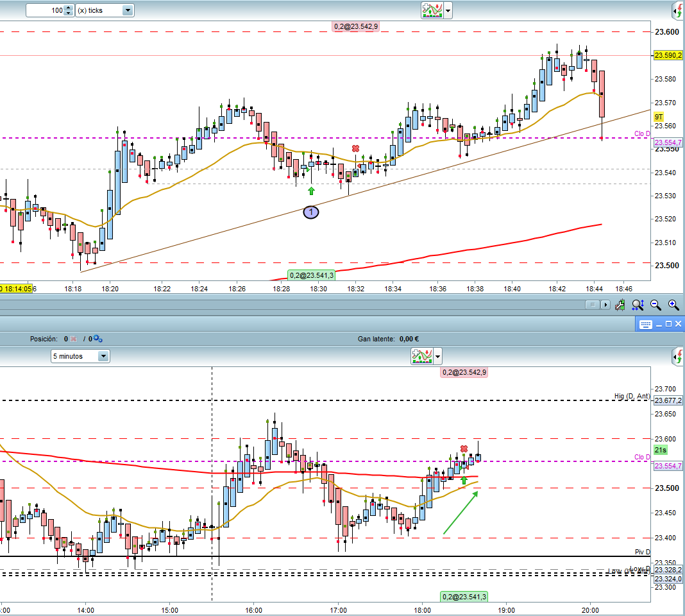Click the right scroll arrow button below the ticks chart
This screenshot has width=685, height=616.
pos(605,305)
